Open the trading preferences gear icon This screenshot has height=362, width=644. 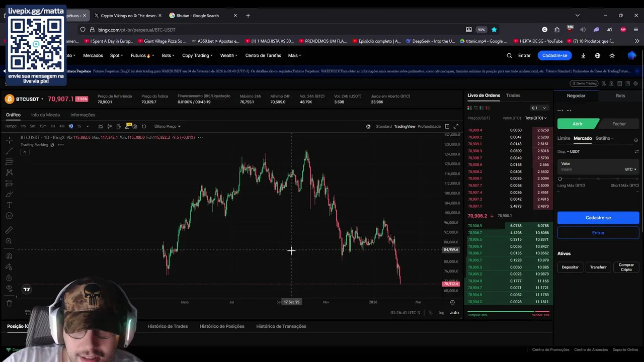coord(636,83)
